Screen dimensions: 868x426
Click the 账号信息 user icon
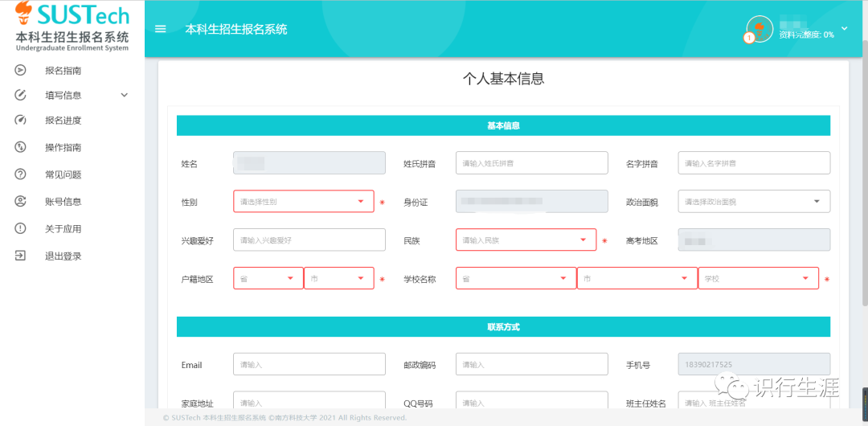click(x=20, y=202)
